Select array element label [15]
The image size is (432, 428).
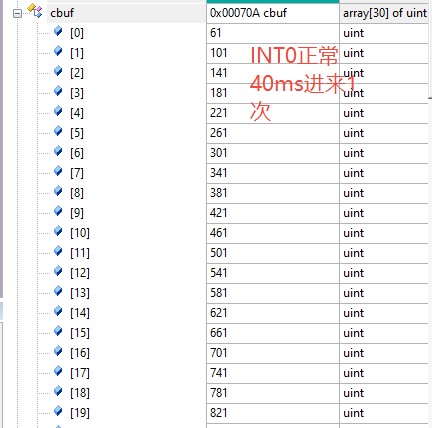point(80,333)
